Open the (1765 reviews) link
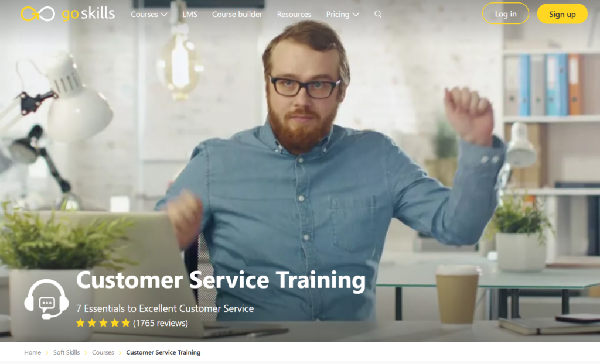600x364 pixels. click(161, 323)
